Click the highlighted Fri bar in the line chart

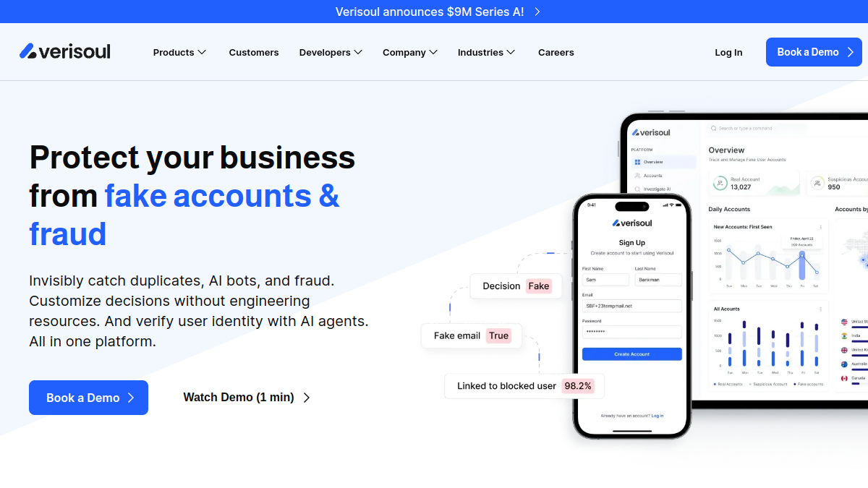(801, 265)
